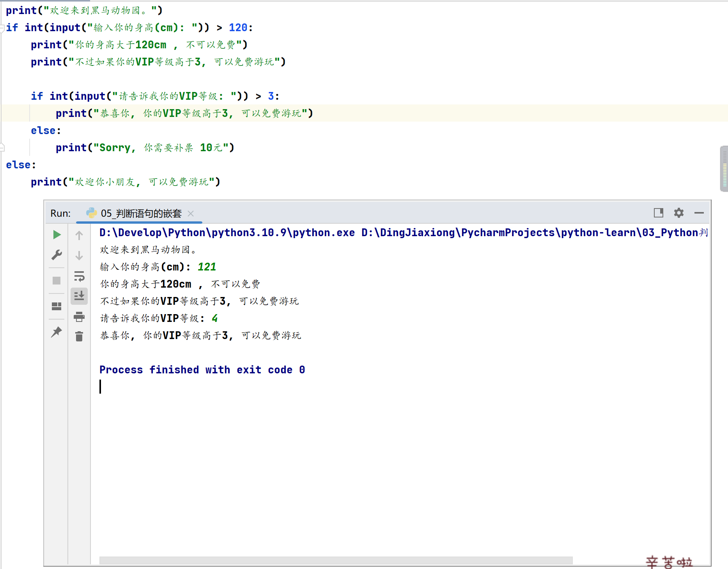Close the 05_判断语句的嵌套 run tab

pos(191,214)
